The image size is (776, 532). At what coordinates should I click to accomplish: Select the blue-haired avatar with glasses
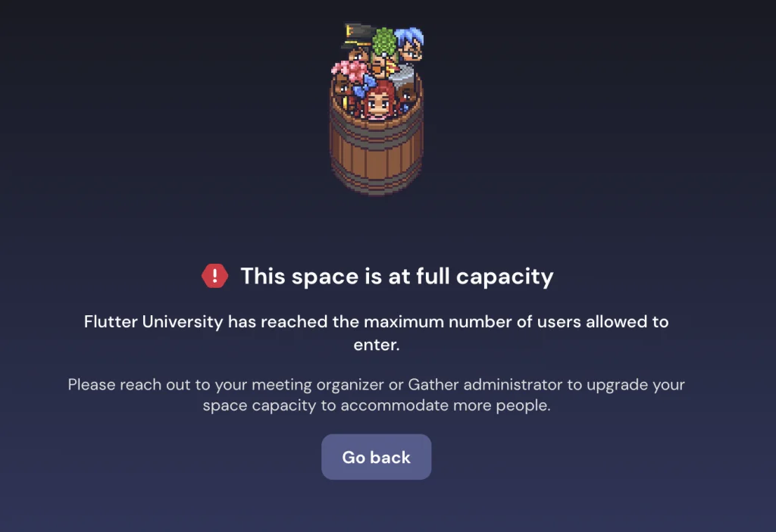[410, 43]
